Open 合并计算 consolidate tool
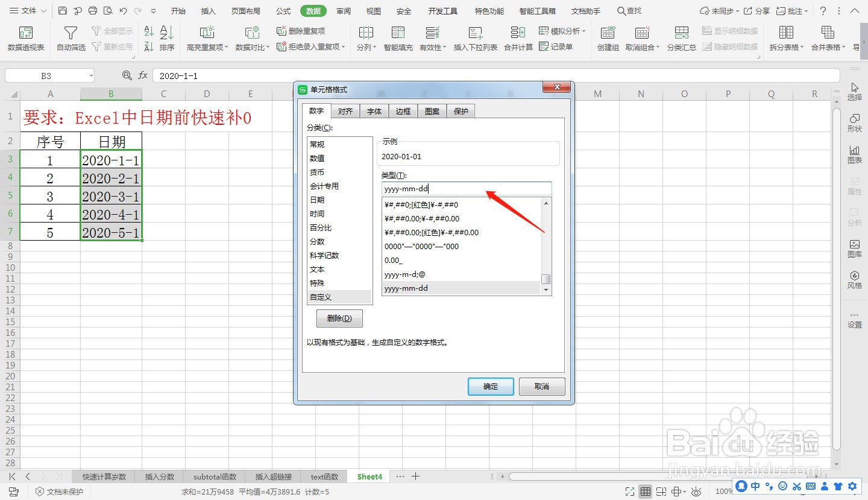The image size is (868, 500). point(518,39)
